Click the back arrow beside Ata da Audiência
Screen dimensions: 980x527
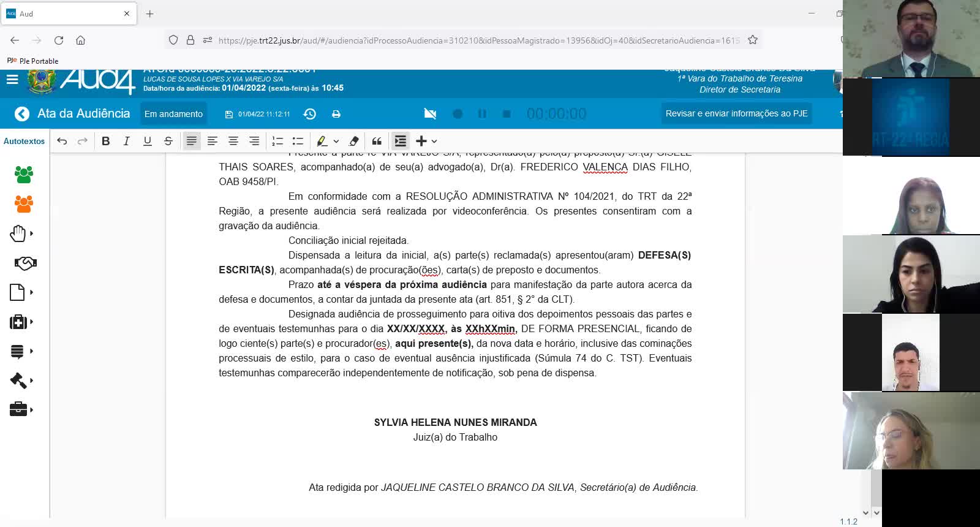tap(22, 114)
